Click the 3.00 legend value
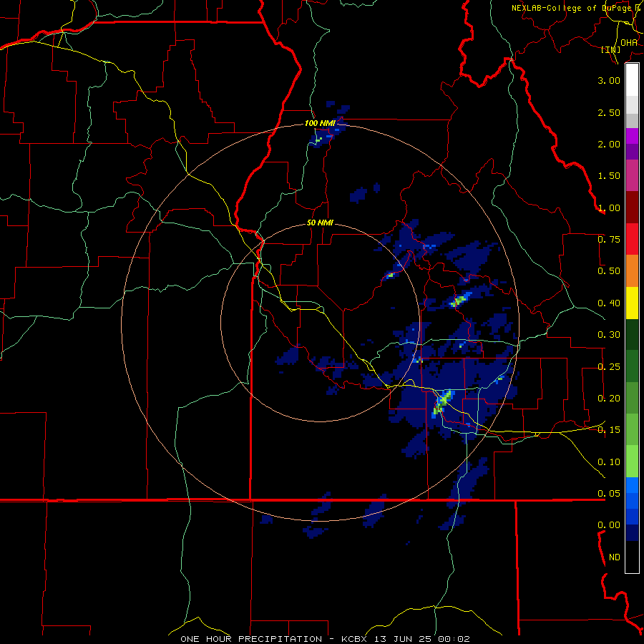Viewport: 644px width, 644px height. (x=609, y=80)
